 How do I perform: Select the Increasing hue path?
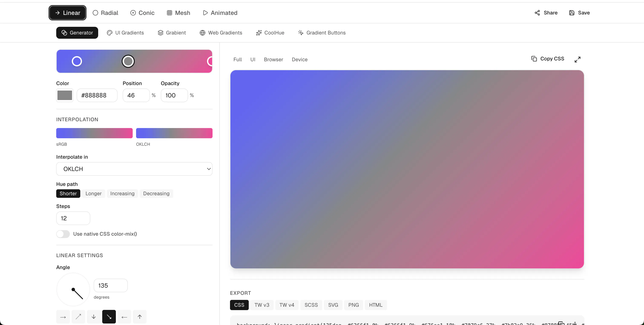(122, 194)
